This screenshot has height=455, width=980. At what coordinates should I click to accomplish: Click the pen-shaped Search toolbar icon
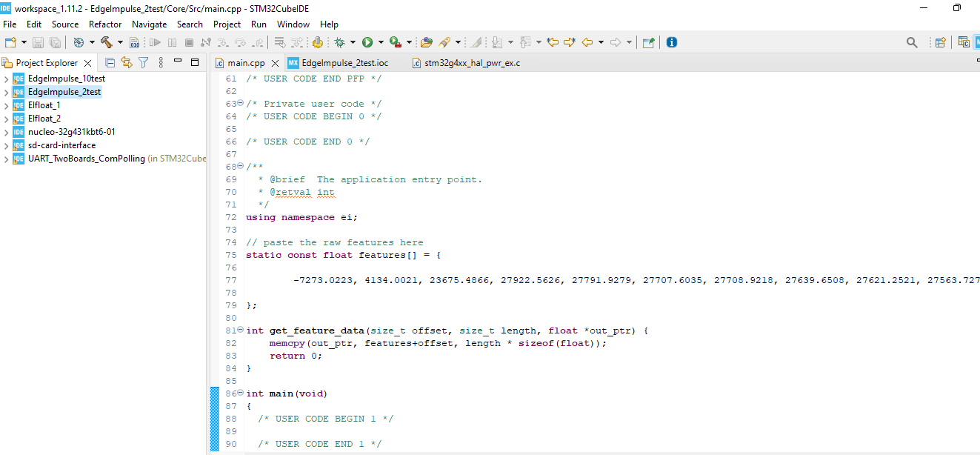(x=444, y=42)
